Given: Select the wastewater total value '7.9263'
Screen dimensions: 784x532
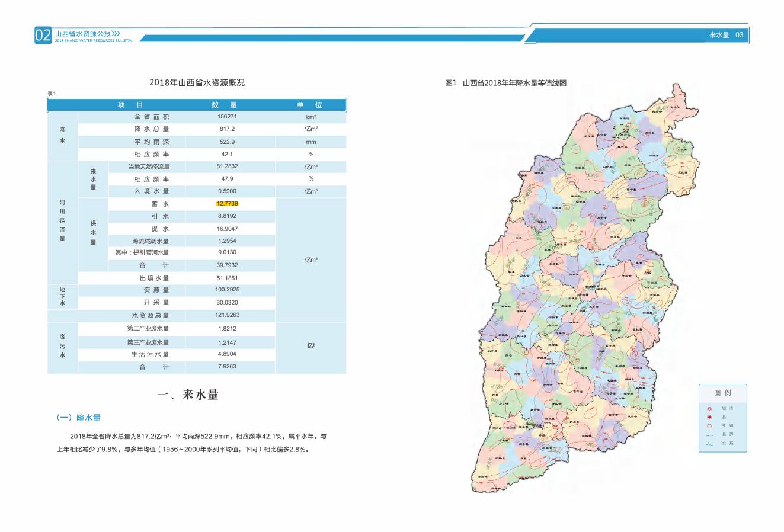Looking at the screenshot, I should coord(227,367).
